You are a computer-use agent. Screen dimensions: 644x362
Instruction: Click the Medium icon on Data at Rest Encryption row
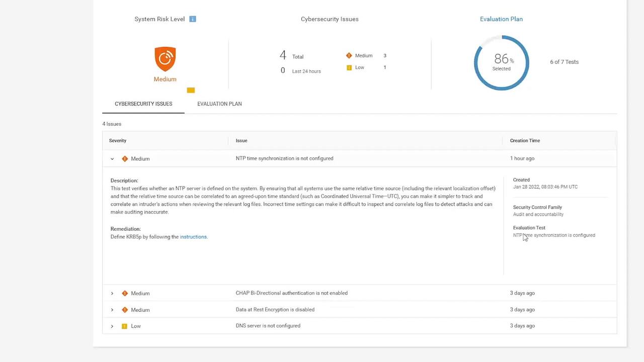point(125,310)
